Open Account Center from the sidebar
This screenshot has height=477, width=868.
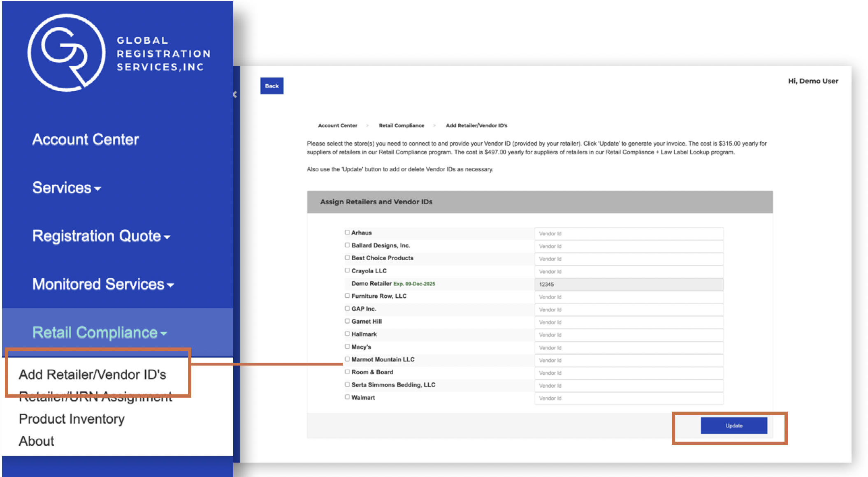pos(86,139)
